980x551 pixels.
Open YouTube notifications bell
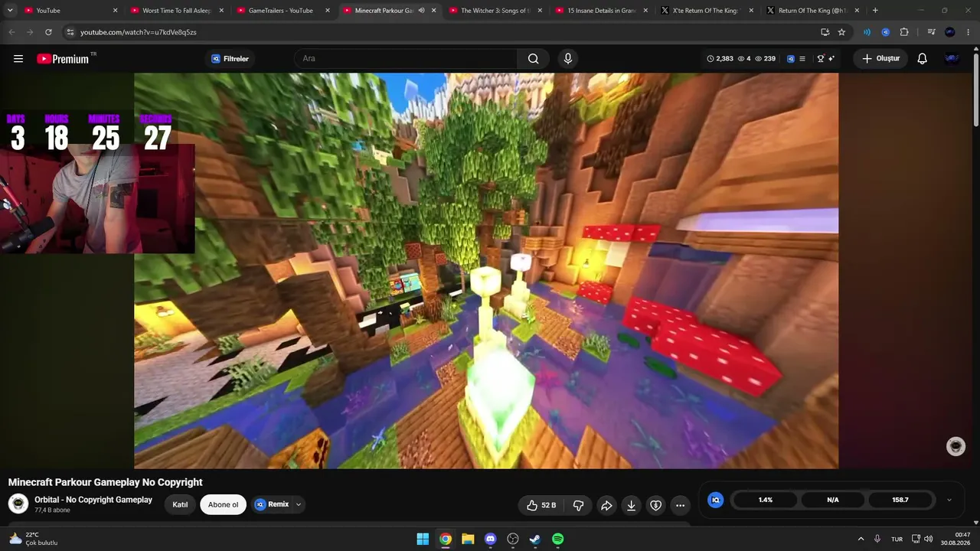pyautogui.click(x=923, y=59)
